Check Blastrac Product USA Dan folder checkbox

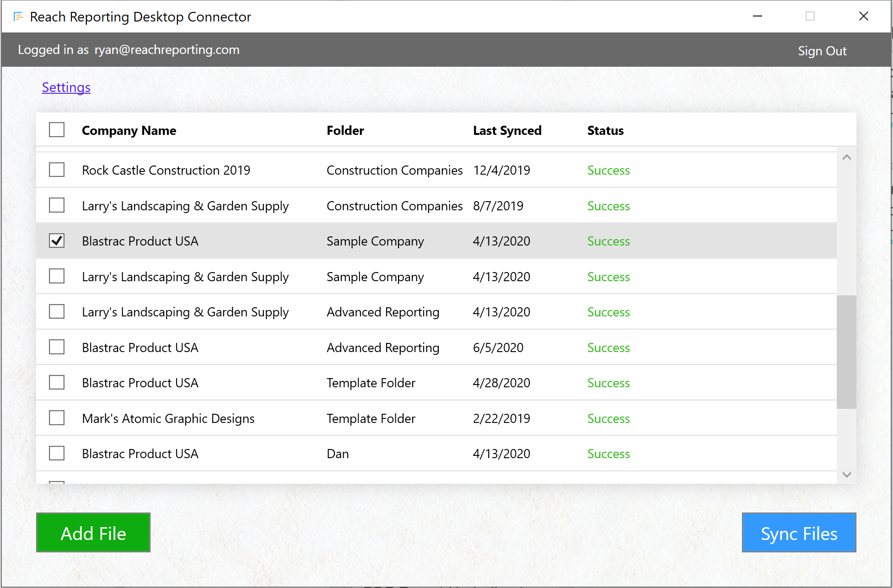[57, 453]
